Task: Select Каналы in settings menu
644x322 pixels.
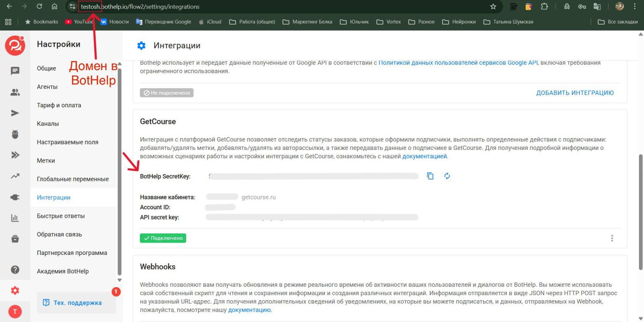Action: click(x=48, y=124)
